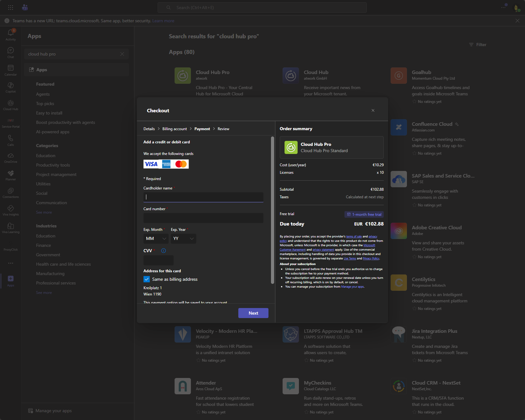Screen dimensions: 525x420
Task: Open the 'Manage your apps' subscription link
Action: [352, 287]
